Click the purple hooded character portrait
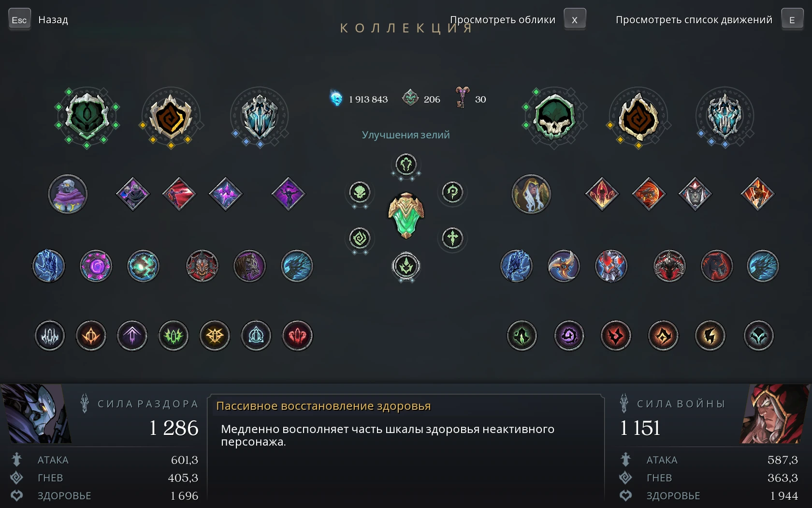The image size is (812, 508). pyautogui.click(x=68, y=194)
